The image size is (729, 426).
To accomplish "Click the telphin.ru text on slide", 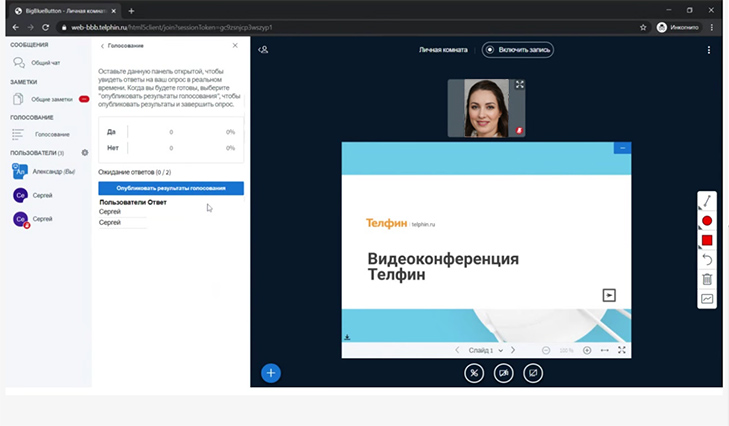I will tap(423, 224).
